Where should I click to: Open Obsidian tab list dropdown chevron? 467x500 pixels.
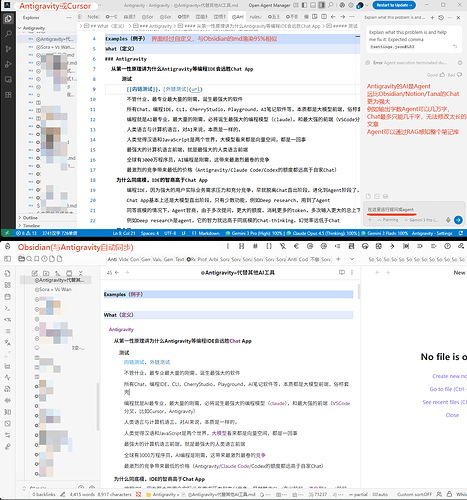(x=352, y=259)
